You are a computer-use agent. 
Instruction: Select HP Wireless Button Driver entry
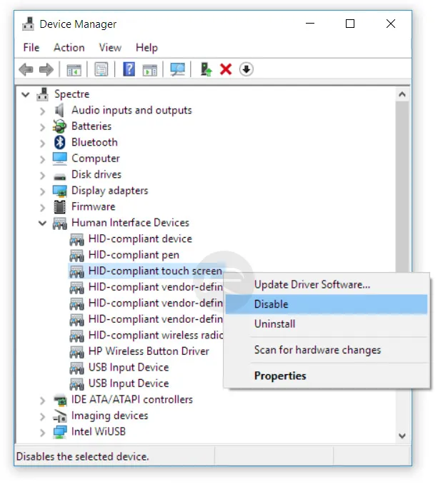(x=149, y=351)
